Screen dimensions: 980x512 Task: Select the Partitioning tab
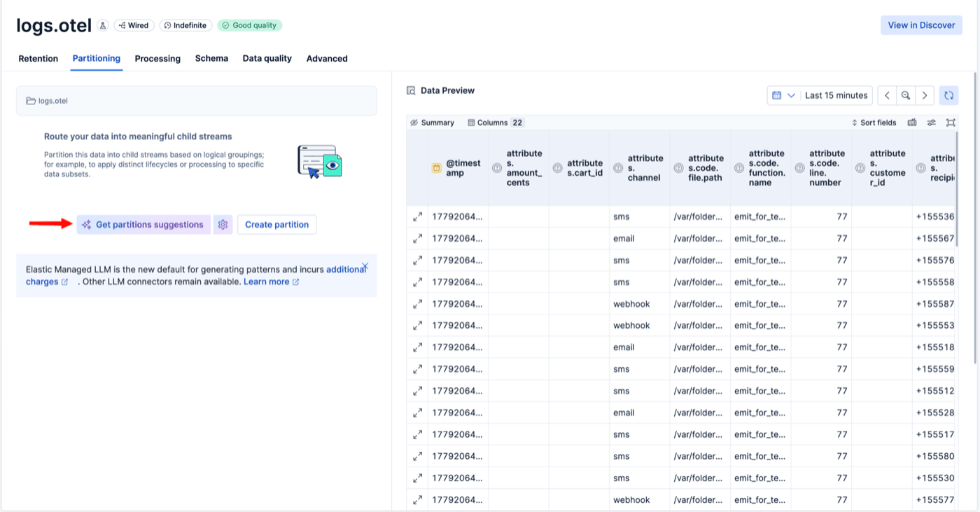(x=97, y=59)
